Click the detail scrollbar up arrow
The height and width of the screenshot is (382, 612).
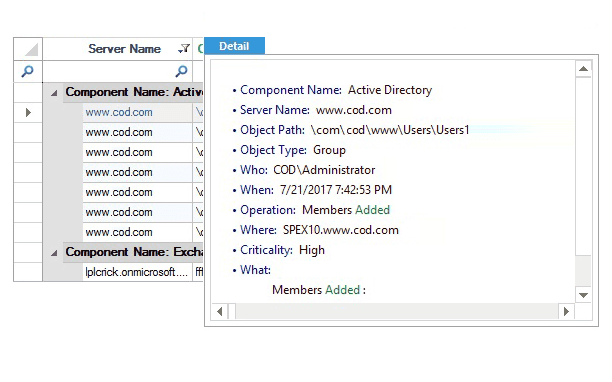pos(583,69)
